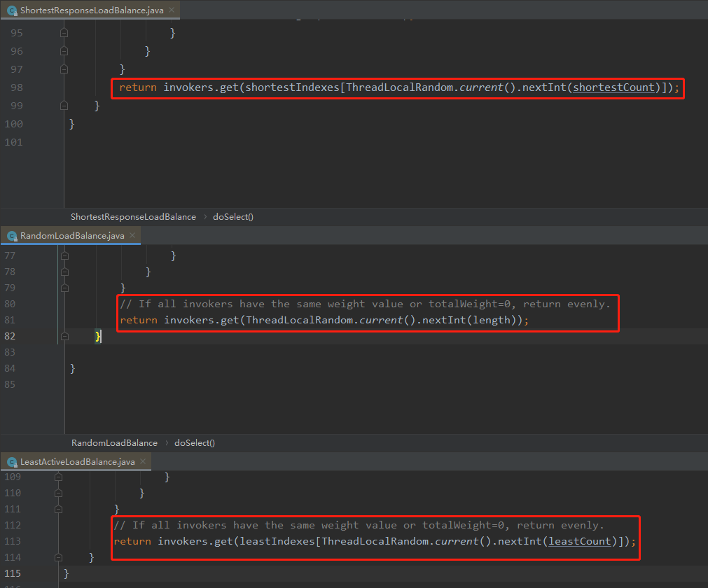
Task: Click the ShortestResponseLoadBalance.java class file icon
Action: pyautogui.click(x=12, y=10)
